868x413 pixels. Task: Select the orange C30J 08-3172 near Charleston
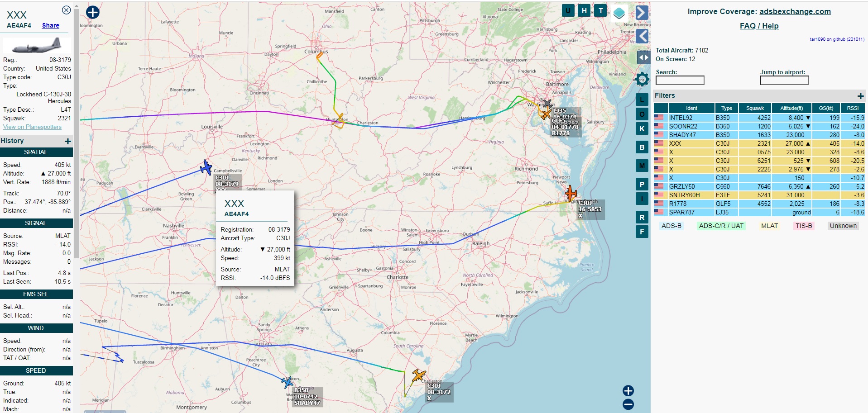tap(419, 375)
